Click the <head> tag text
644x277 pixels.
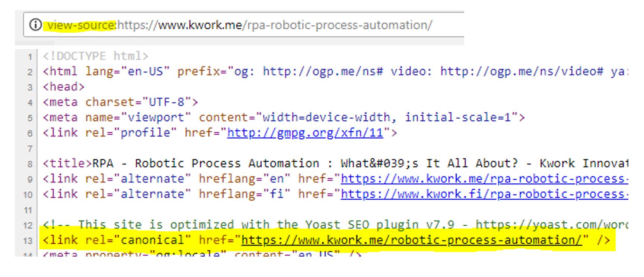64,87
